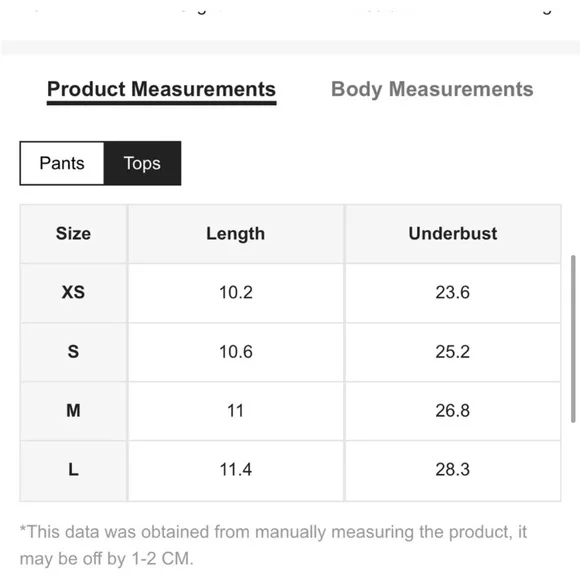The height and width of the screenshot is (580, 580).
Task: Click the vertical scrollbar on the right
Action: [573, 338]
